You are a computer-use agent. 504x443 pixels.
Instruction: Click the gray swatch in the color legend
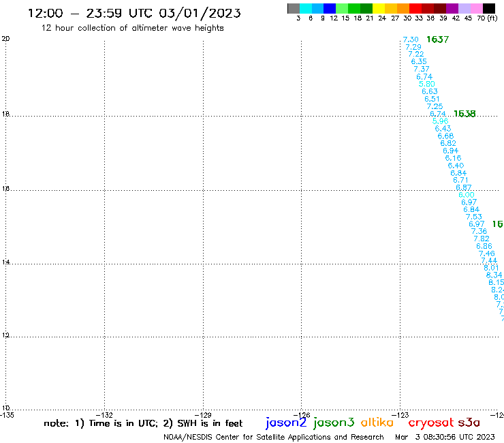294,8
